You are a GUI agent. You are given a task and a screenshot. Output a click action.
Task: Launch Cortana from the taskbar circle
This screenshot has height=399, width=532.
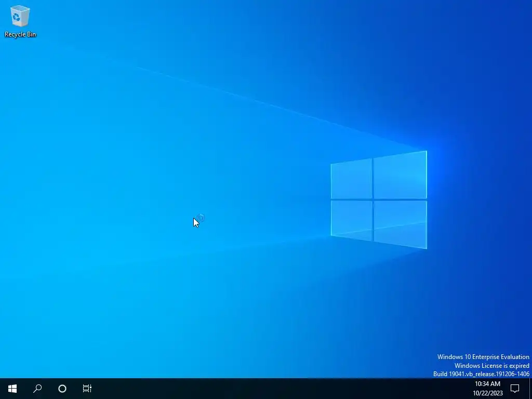coord(62,389)
